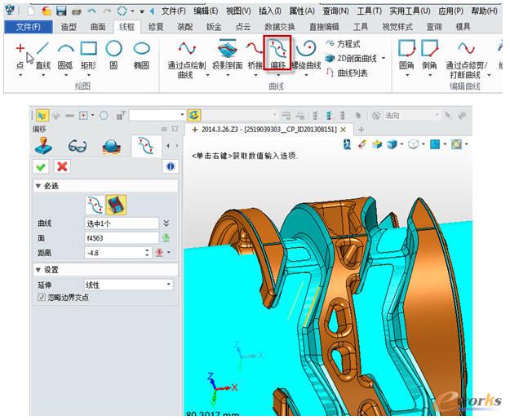Click the 偏移 (Offset) curve tool
The height and width of the screenshot is (420, 510).
tap(277, 55)
